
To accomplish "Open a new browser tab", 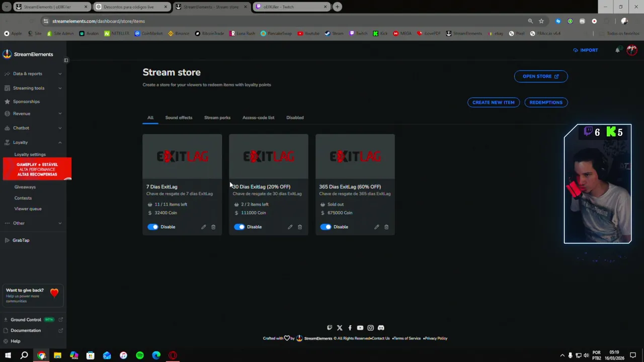I will coord(337,7).
